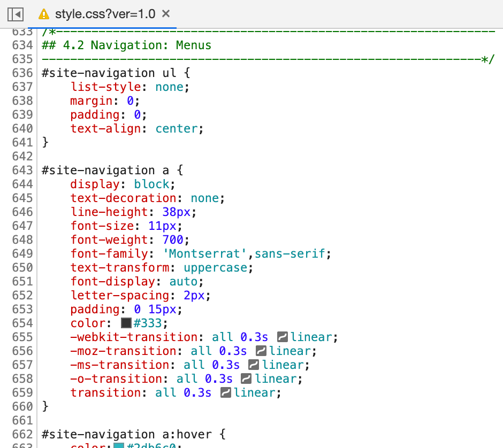Click line number 636 in the gutter
503x448 pixels.
coord(22,73)
